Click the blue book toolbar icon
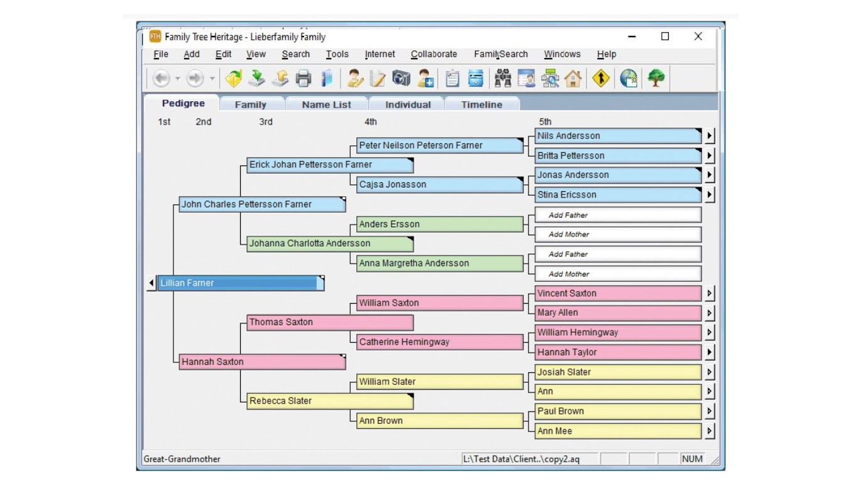868x488 pixels. coord(326,79)
